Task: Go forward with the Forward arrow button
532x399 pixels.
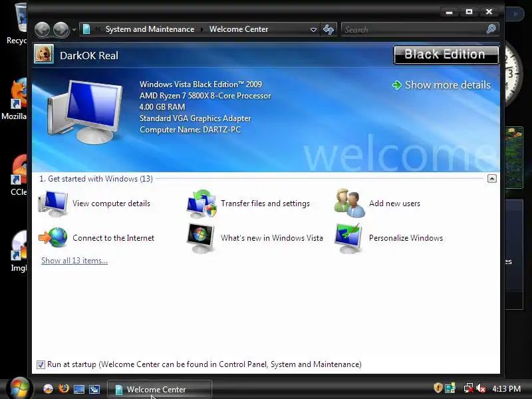Action: 61,29
